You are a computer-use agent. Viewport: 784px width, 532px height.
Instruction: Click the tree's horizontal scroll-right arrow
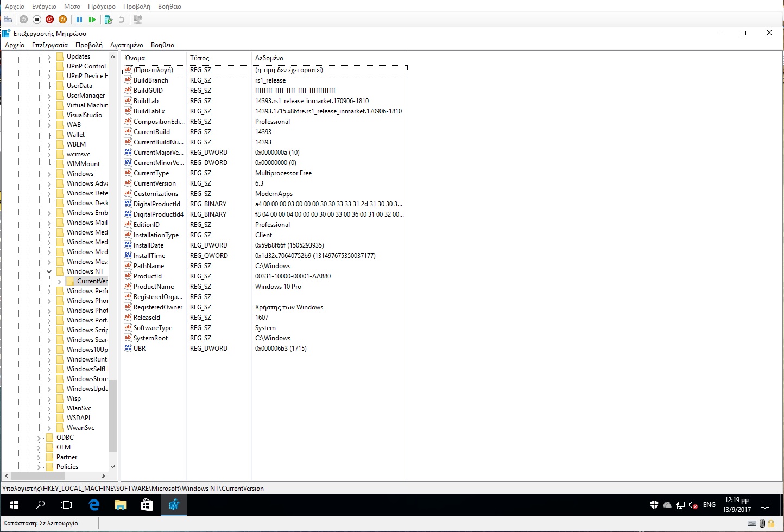tap(103, 476)
